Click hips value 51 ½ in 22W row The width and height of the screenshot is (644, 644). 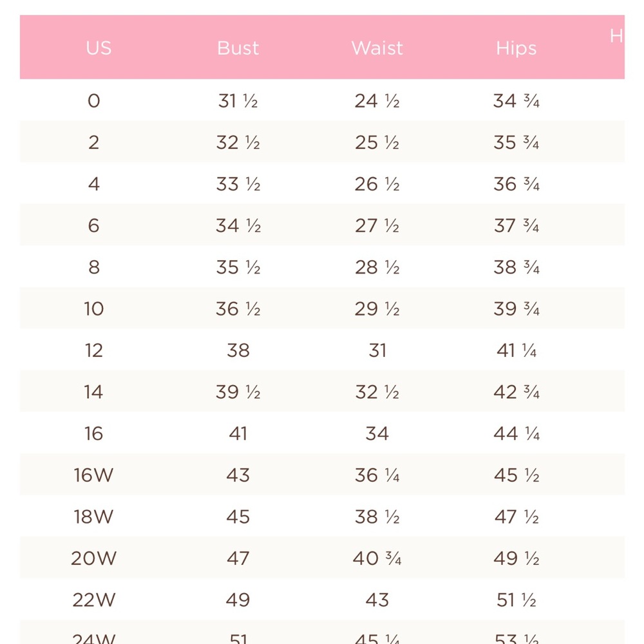[x=516, y=600]
